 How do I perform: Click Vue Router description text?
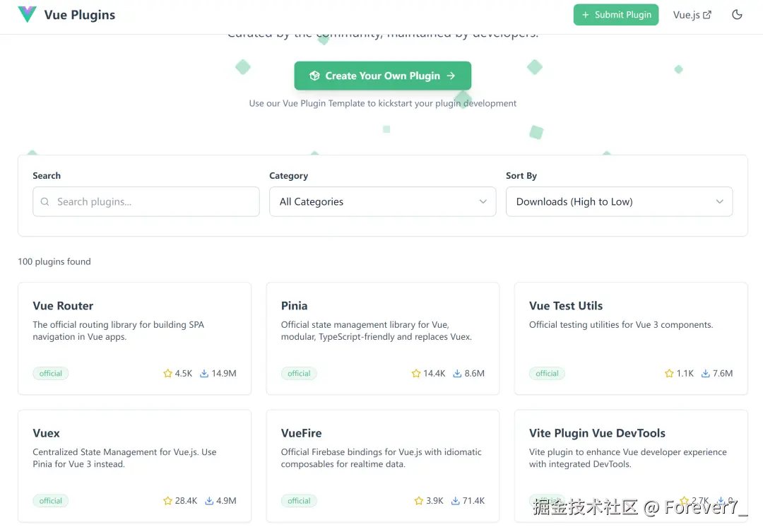(118, 331)
